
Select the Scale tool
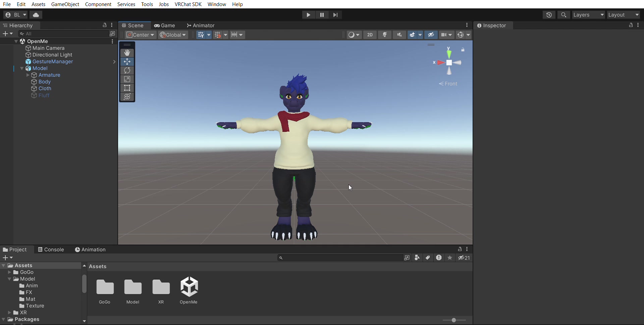[x=127, y=79]
